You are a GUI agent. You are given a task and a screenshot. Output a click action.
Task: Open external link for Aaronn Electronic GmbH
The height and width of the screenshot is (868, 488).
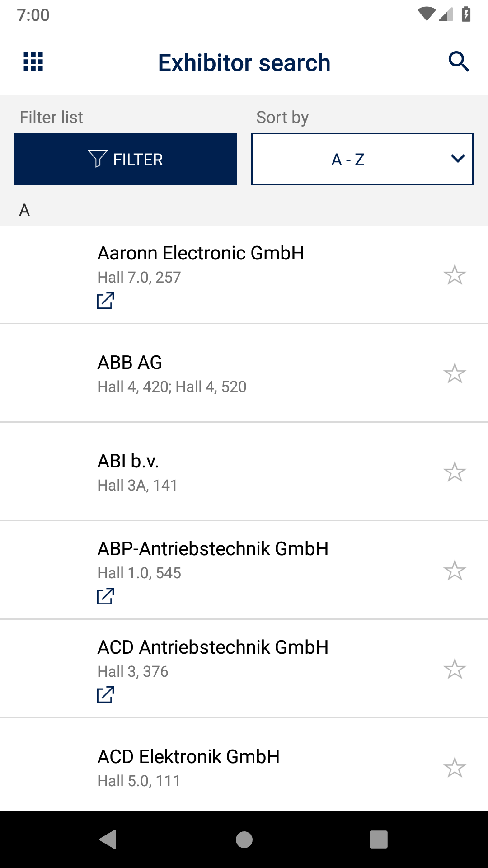pyautogui.click(x=105, y=301)
